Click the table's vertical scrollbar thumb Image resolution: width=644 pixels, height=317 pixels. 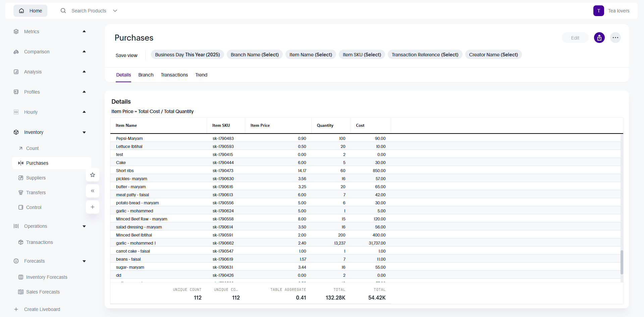622,262
